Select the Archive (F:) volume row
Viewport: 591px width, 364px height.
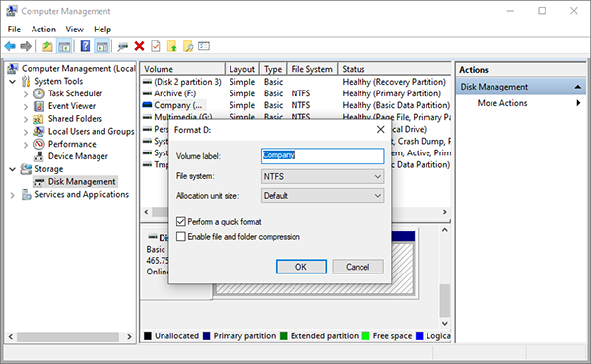click(x=295, y=93)
